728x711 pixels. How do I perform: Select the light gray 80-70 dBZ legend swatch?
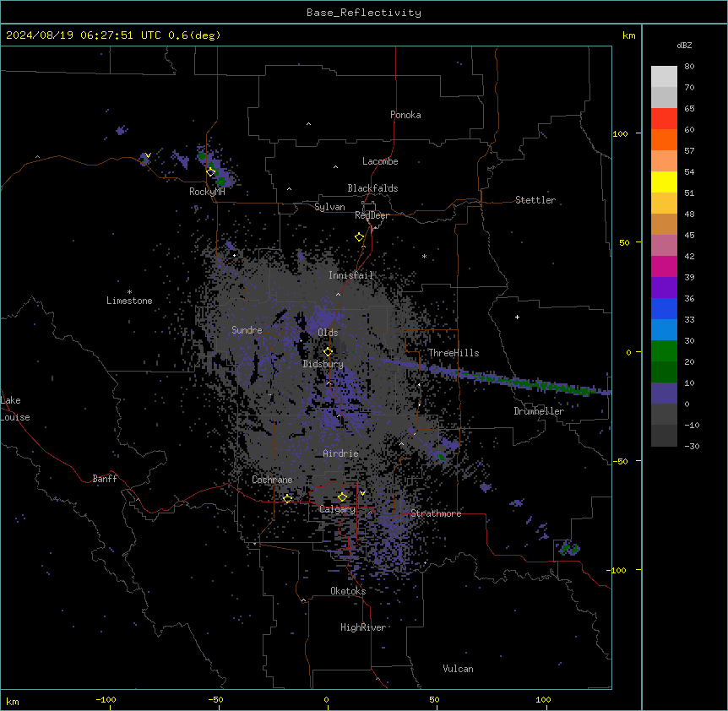coord(664,77)
